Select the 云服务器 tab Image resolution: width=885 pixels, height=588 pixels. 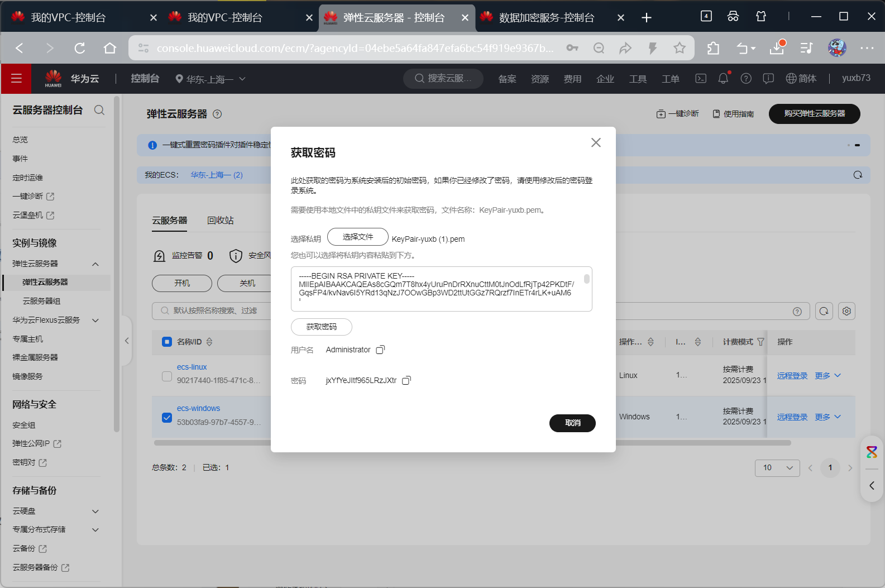(x=170, y=221)
